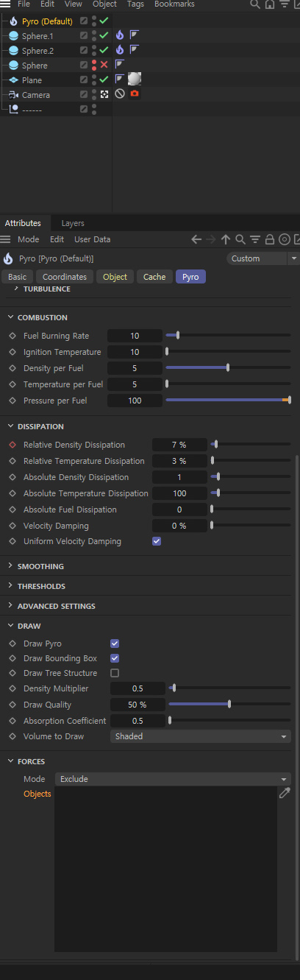Open the Forces Mode dropdown
Image resolution: width=300 pixels, height=980 pixels.
(173, 779)
